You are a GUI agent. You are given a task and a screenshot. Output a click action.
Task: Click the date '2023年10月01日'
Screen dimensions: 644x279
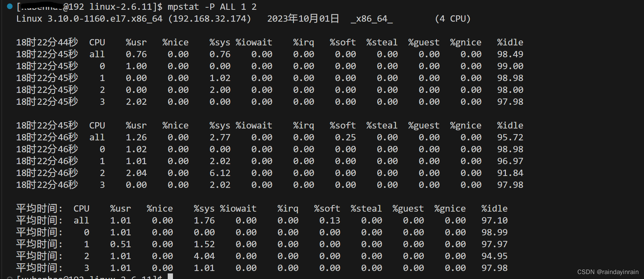coord(303,19)
